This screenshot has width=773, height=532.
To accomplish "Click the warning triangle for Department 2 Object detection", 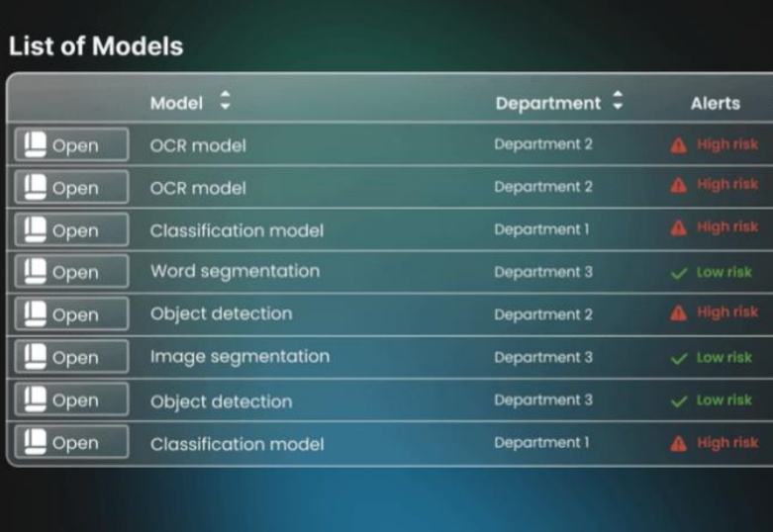I will 679,312.
